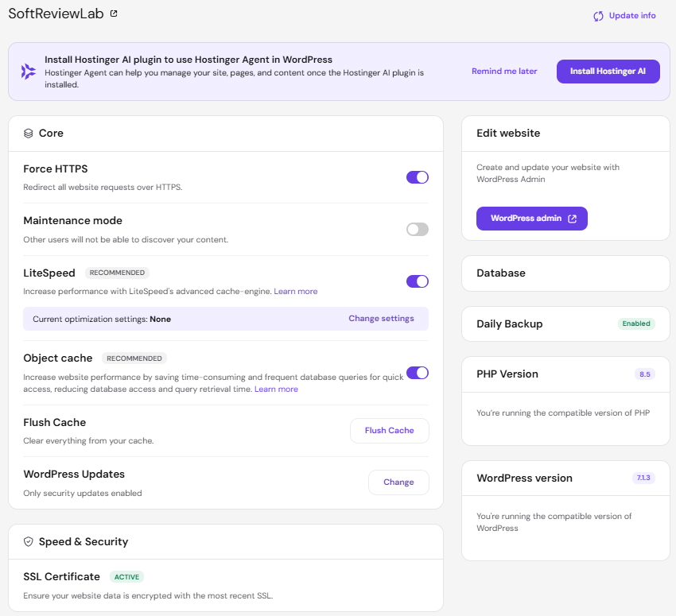Click the PHP Version heading

(507, 374)
